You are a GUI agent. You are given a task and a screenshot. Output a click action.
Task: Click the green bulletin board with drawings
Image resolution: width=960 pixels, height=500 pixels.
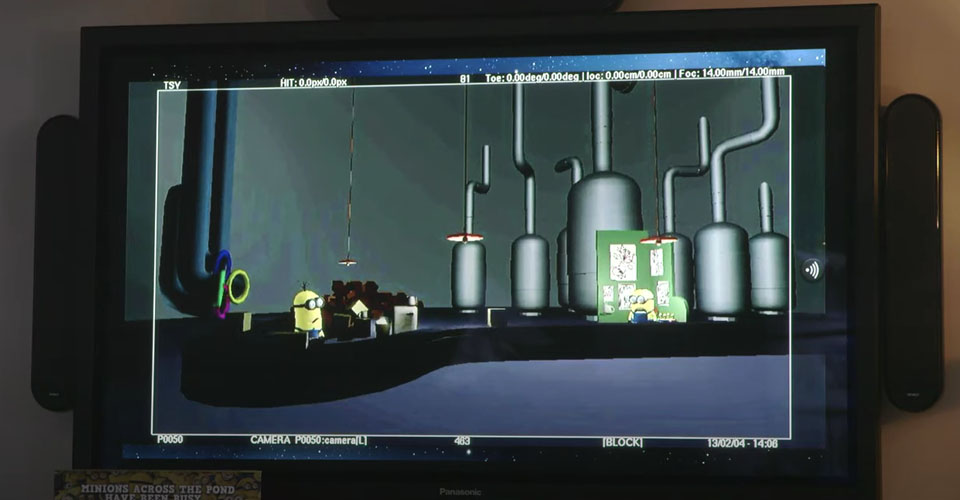pyautogui.click(x=634, y=275)
